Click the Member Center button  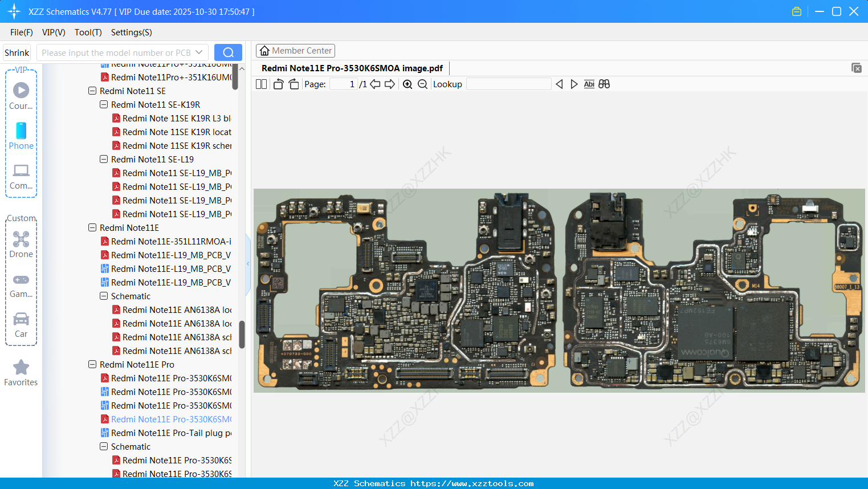click(x=295, y=50)
